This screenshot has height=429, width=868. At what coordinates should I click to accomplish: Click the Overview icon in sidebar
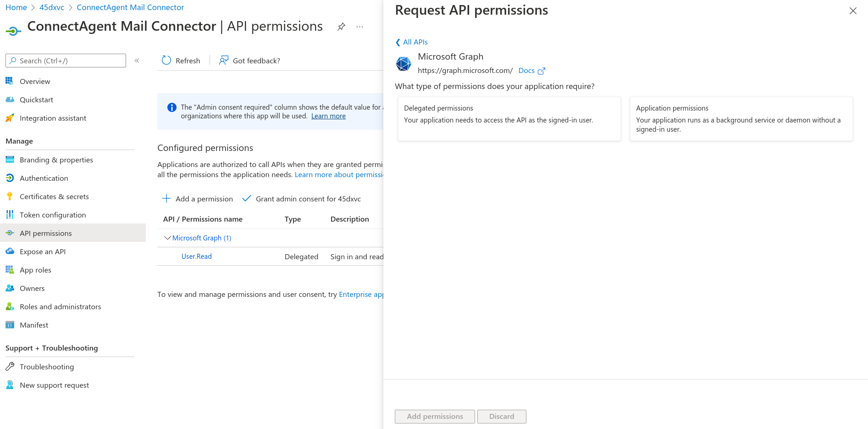point(10,81)
